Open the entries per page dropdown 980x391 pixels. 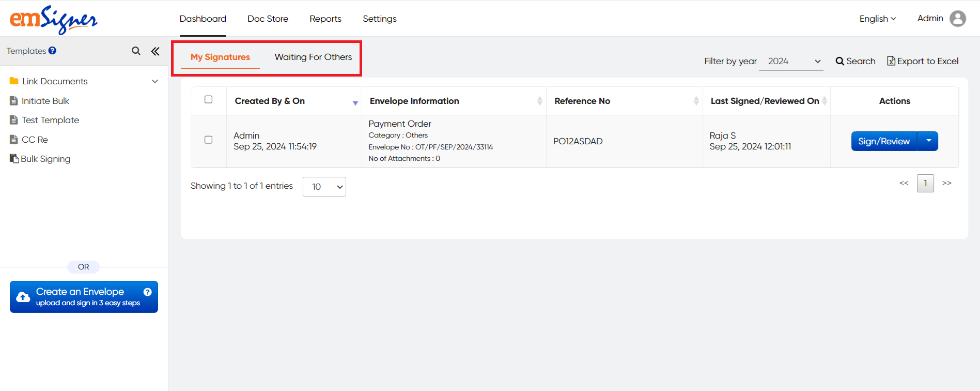coord(324,187)
